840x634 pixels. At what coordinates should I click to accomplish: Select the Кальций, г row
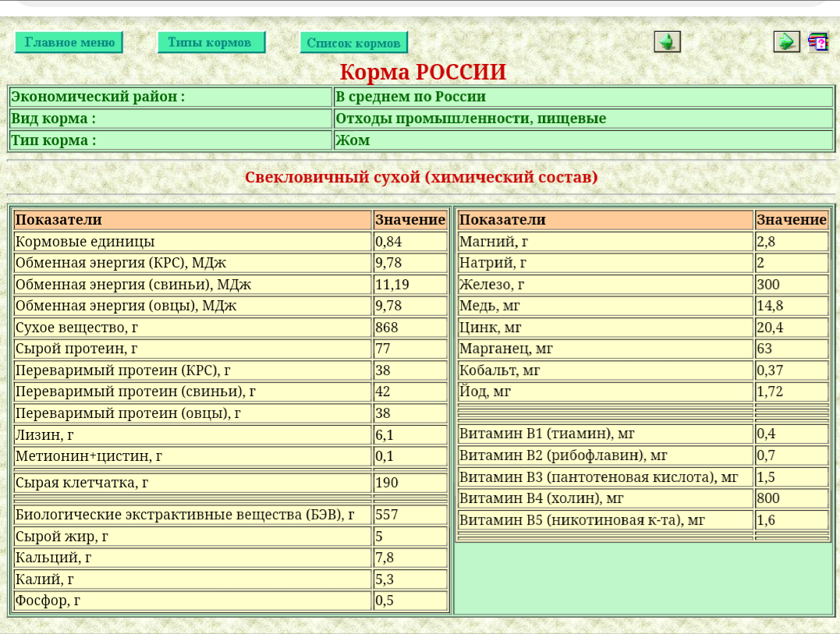tap(230, 558)
